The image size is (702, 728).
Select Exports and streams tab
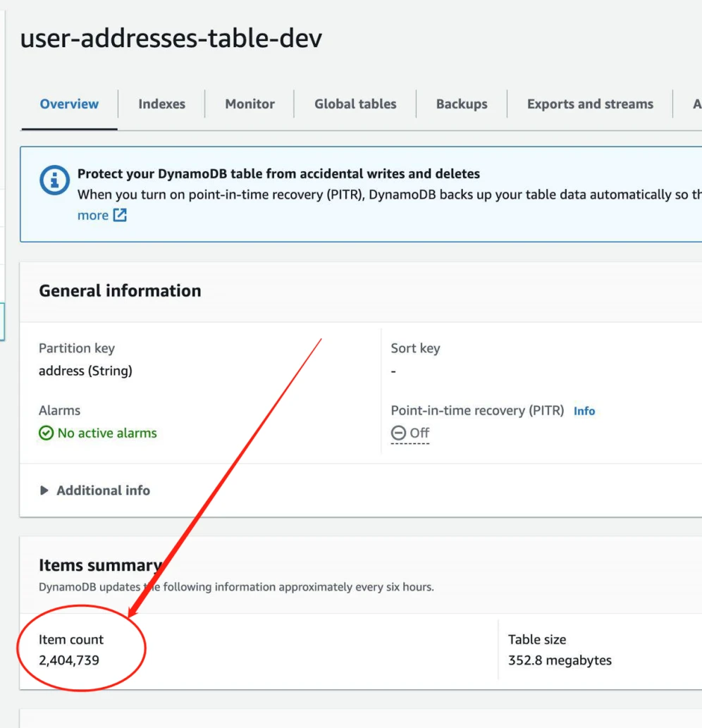590,104
